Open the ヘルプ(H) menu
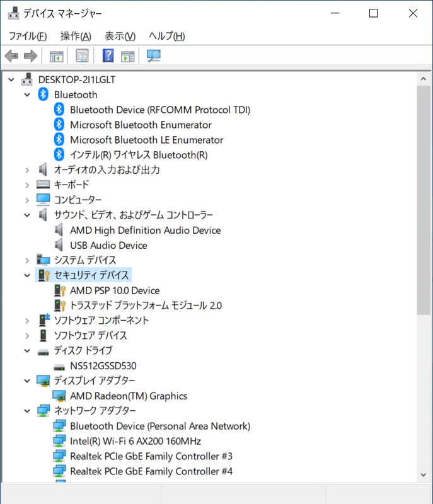 pos(167,36)
